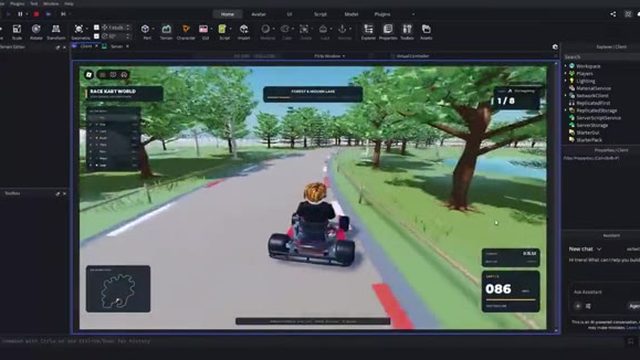Switch to the UI ribbon tab
This screenshot has height=360, width=640.
pos(289,14)
